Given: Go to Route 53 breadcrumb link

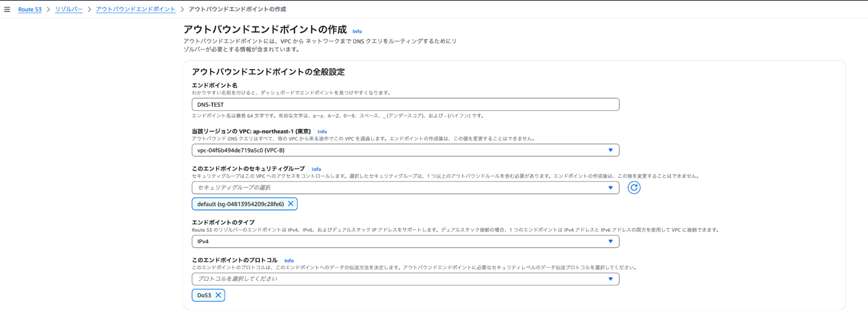Looking at the screenshot, I should click(x=30, y=9).
